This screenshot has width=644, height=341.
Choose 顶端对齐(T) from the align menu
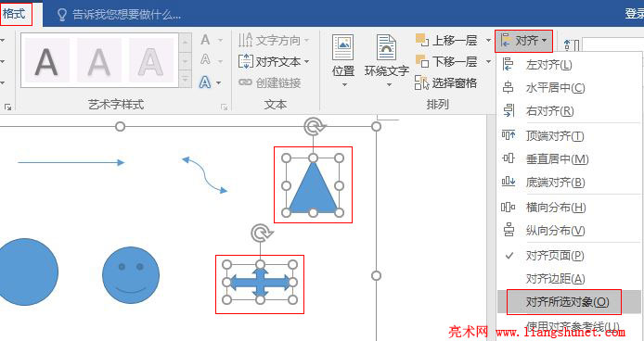(568, 136)
